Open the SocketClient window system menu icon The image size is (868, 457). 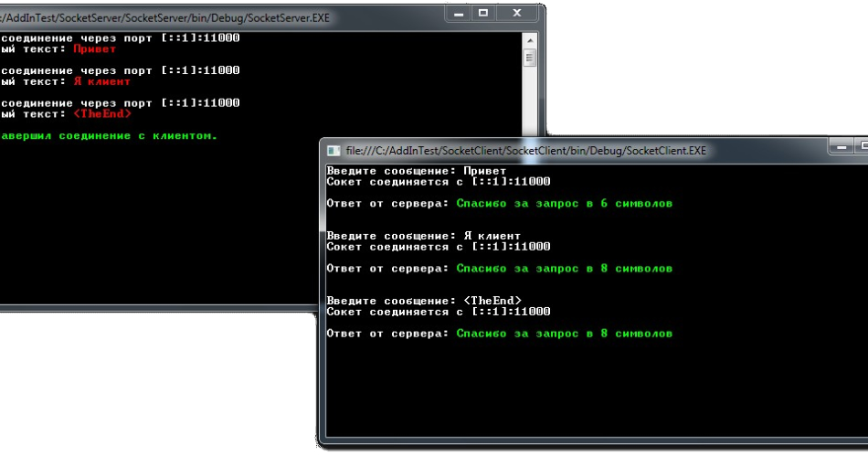[x=333, y=151]
